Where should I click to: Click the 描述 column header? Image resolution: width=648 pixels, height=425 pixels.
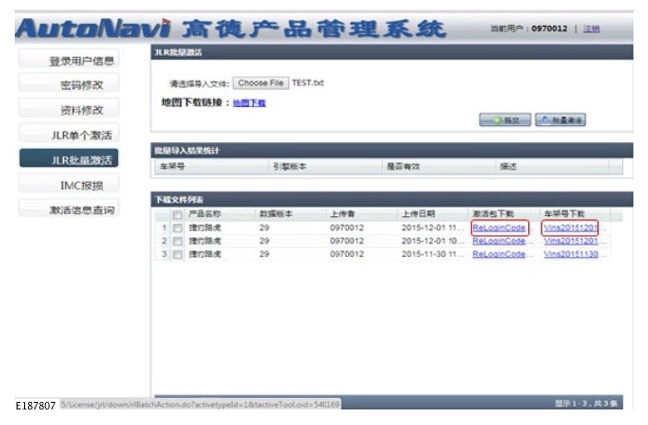point(508,166)
